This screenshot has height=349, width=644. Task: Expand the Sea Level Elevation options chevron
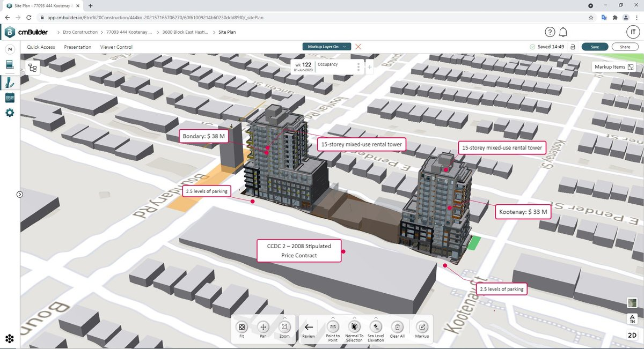pyautogui.click(x=376, y=318)
